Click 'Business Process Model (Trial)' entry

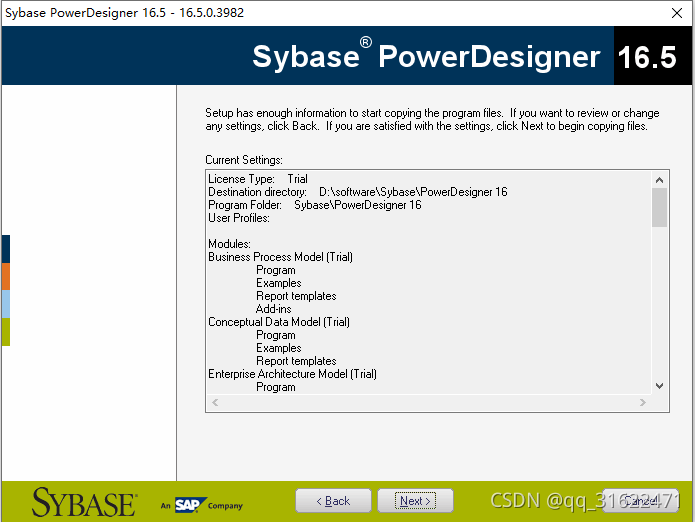(x=281, y=257)
